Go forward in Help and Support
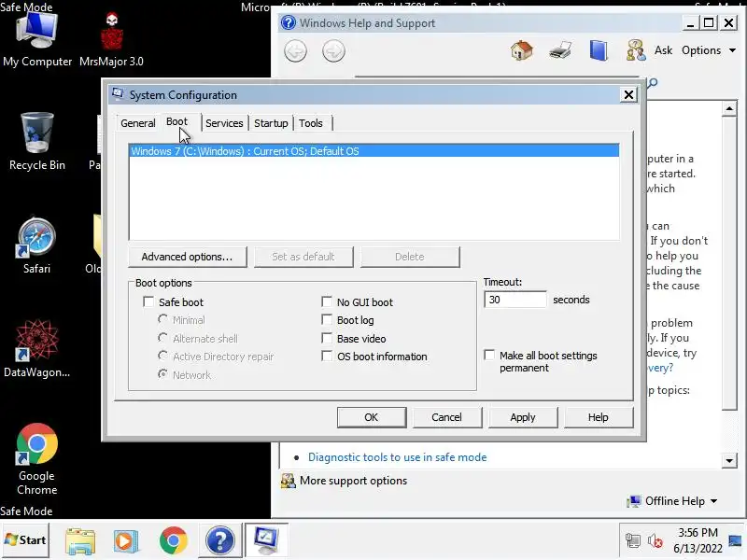747x560 pixels. point(333,51)
